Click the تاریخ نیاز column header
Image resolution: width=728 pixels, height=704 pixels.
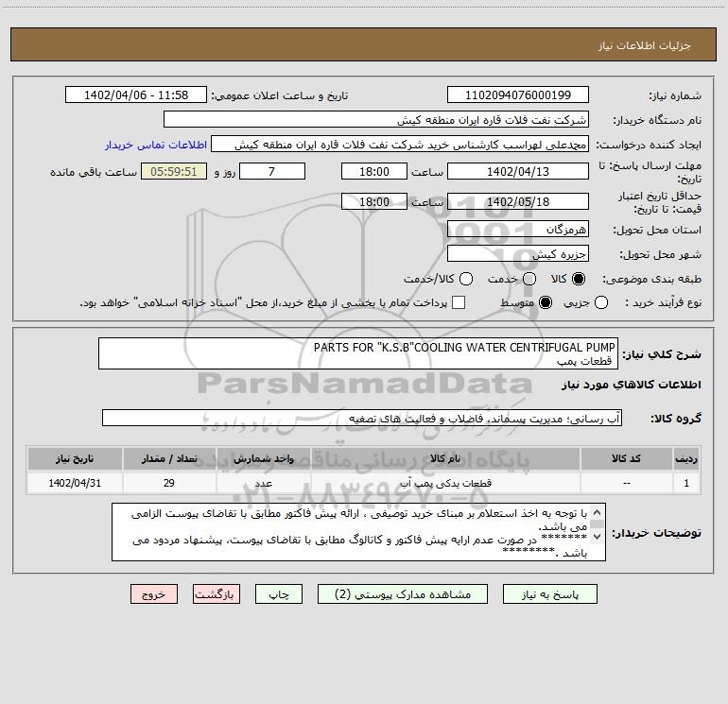(x=75, y=458)
